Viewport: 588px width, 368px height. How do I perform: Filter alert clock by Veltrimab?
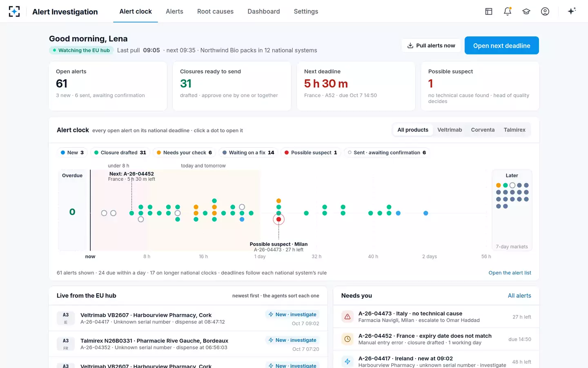[450, 130]
